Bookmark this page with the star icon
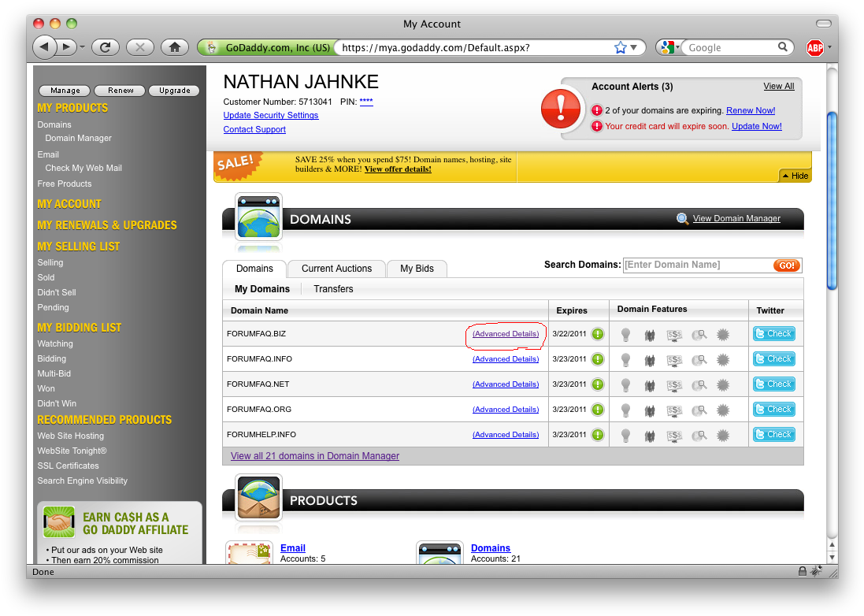Screen dimensions: 864x616 (x=621, y=47)
